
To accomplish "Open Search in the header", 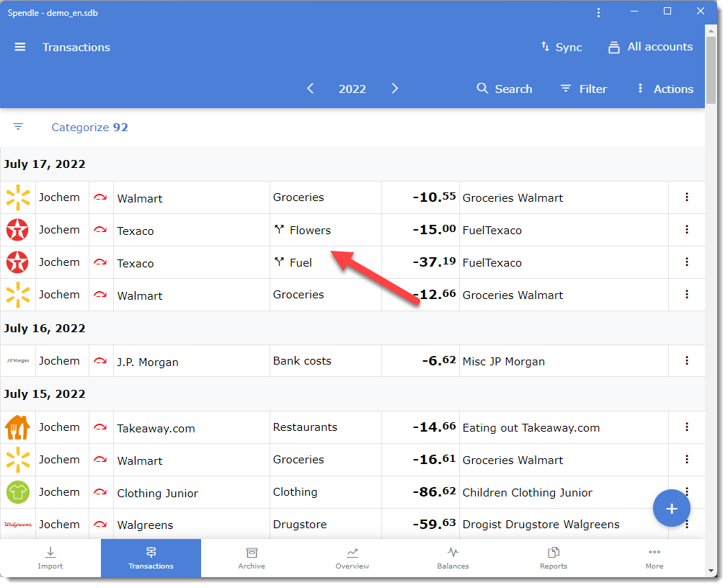I will 505,89.
